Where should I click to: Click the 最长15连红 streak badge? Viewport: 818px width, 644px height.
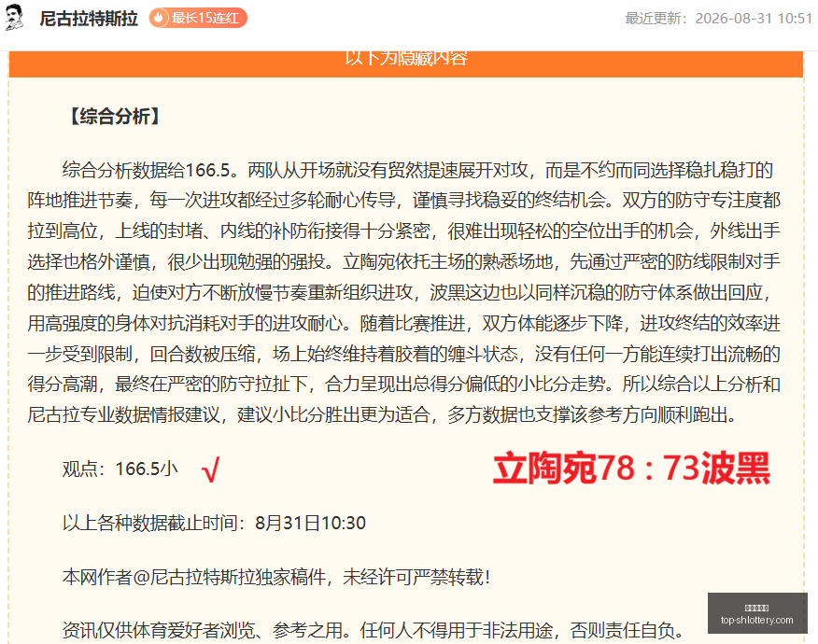tap(198, 19)
